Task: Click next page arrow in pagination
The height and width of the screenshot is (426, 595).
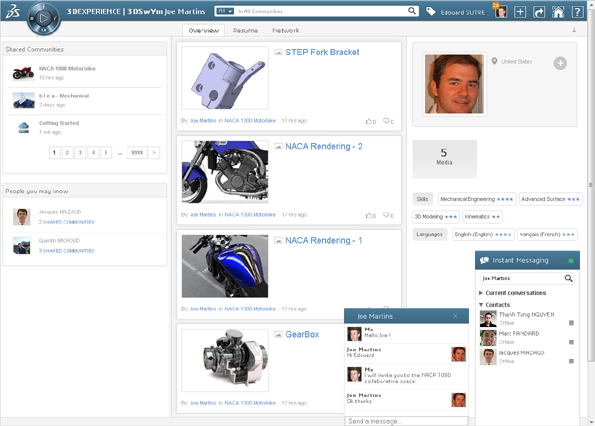Action: tap(154, 152)
